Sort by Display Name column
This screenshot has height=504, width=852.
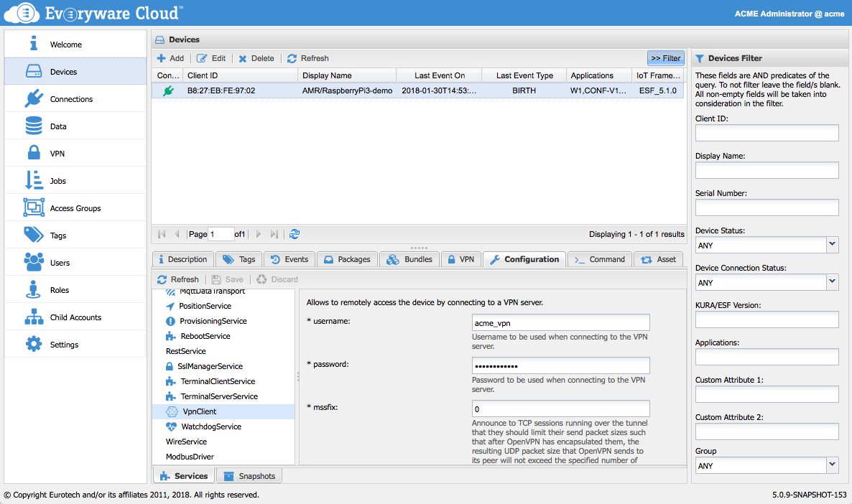coord(347,75)
